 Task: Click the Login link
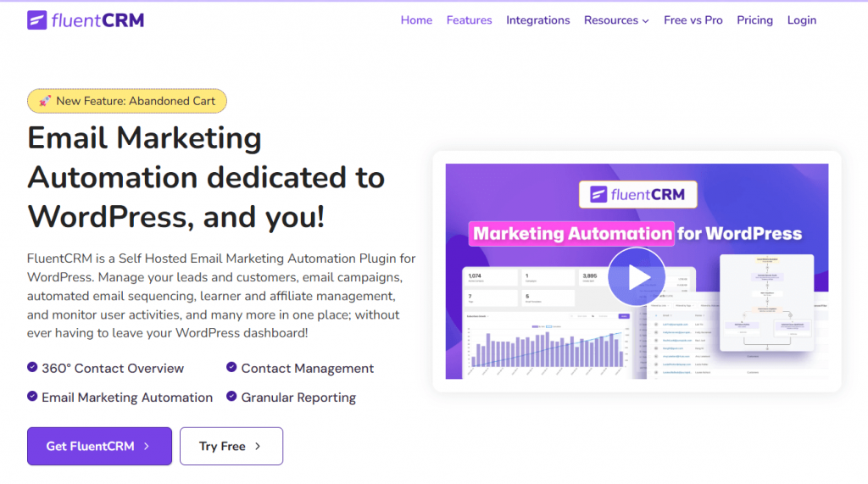coord(802,20)
